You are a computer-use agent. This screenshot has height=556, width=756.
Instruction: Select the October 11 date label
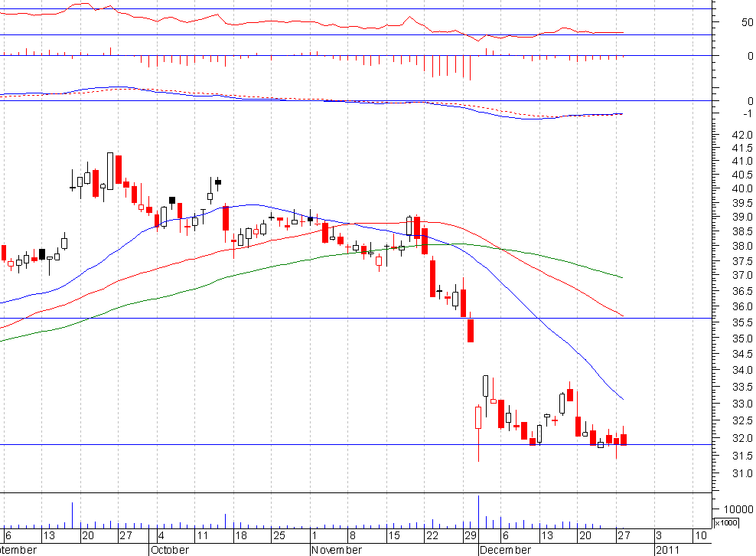[x=202, y=535]
